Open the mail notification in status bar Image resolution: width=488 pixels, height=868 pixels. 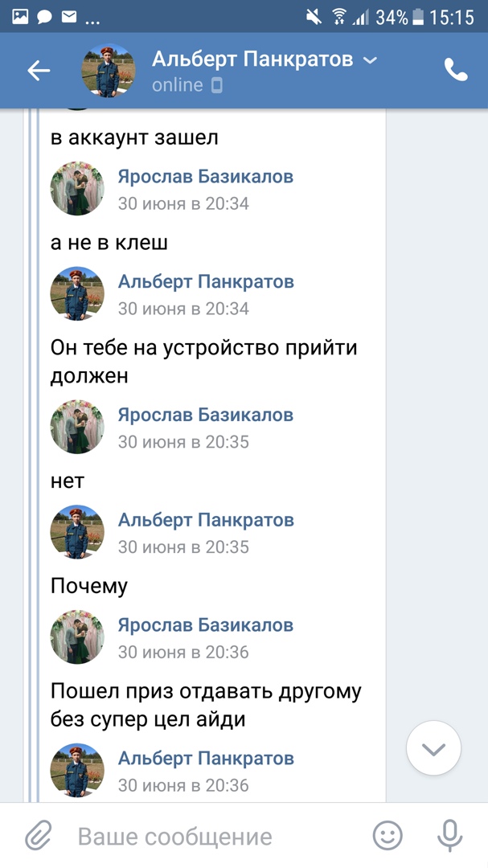(x=69, y=16)
